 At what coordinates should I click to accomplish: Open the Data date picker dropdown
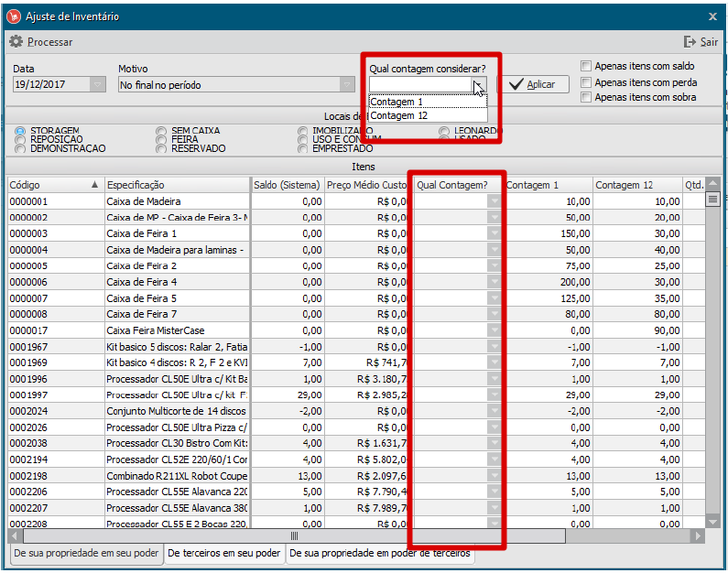(98, 85)
